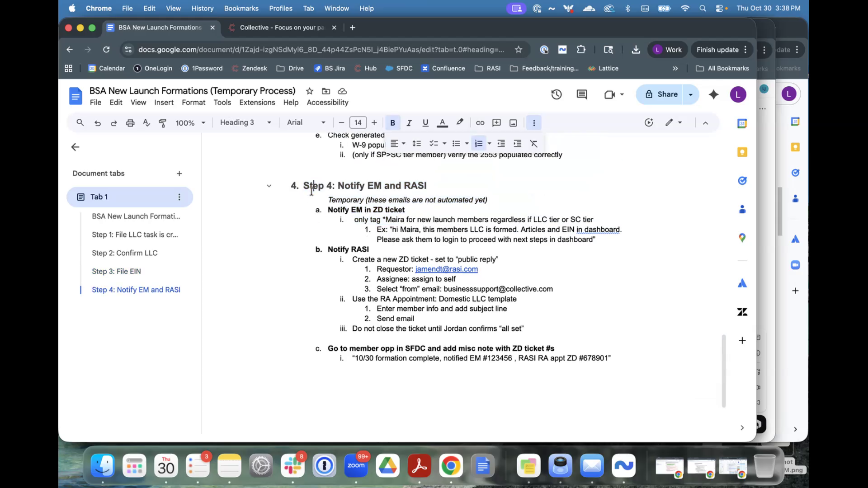Image resolution: width=868 pixels, height=488 pixels.
Task: Collapse the Step 4 heading section
Action: click(x=269, y=186)
